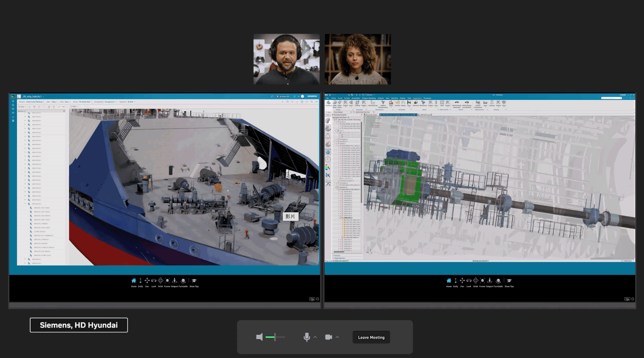This screenshot has width=644, height=358.
Task: Open the Assemblies tab in NX ribbon
Action: click(356, 98)
